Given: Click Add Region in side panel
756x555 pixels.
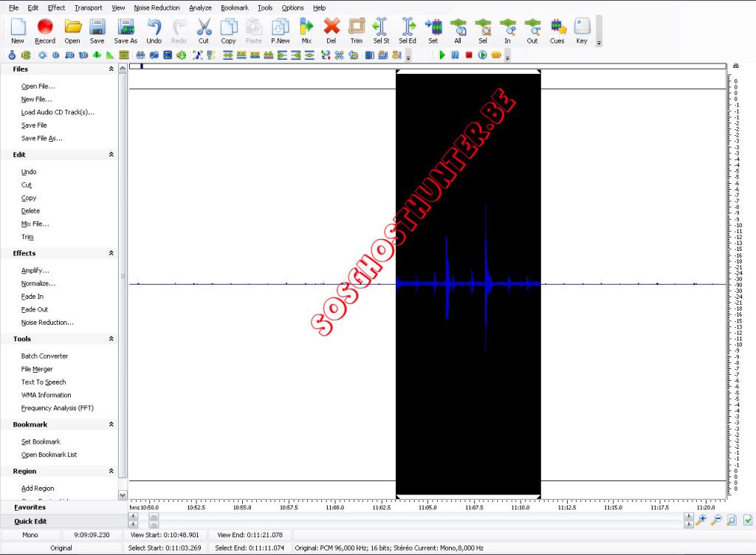Looking at the screenshot, I should (x=38, y=489).
